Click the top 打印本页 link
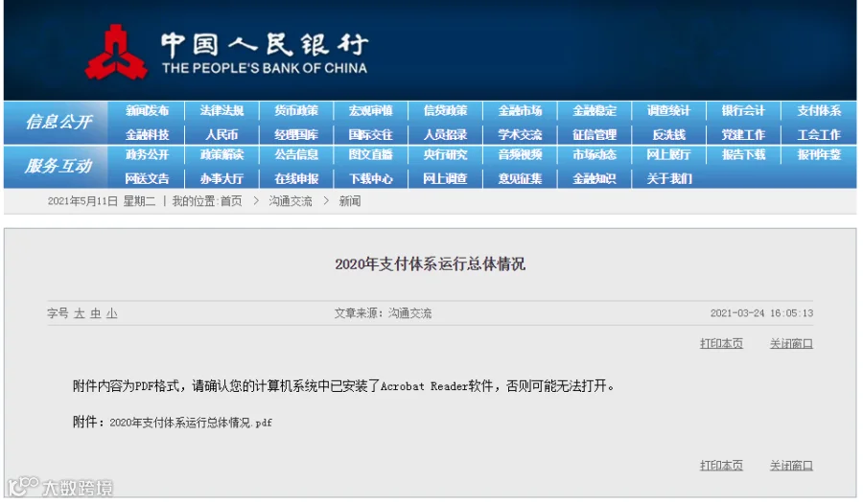Screen dimensions: 863x504 (x=721, y=344)
